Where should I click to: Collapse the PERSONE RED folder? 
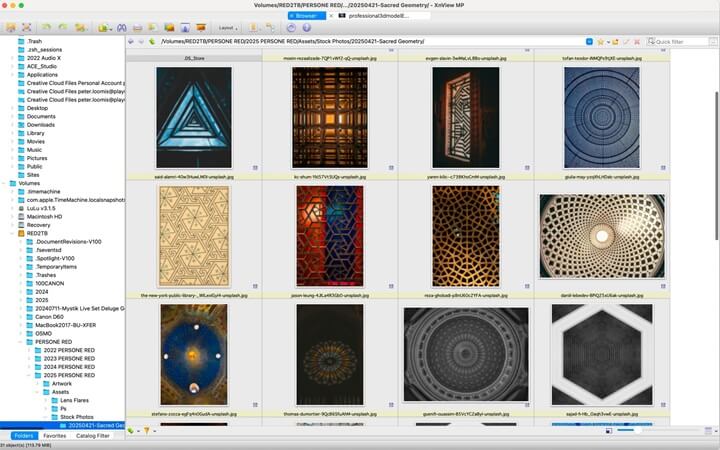pyautogui.click(x=21, y=342)
